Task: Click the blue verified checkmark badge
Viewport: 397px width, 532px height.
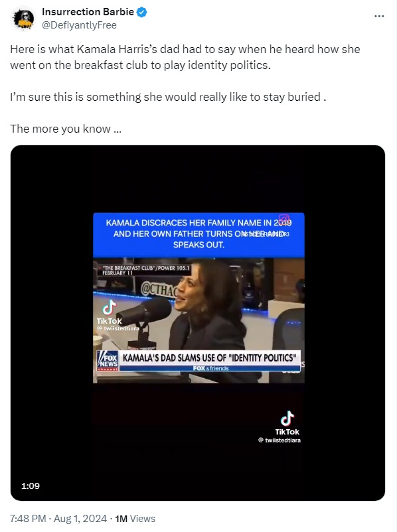Action: point(141,12)
